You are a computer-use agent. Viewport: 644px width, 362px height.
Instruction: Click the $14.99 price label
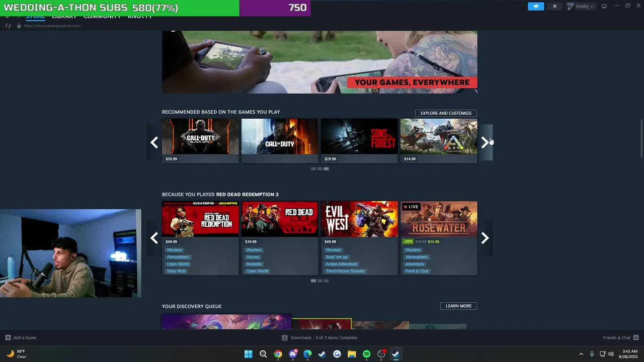click(410, 159)
